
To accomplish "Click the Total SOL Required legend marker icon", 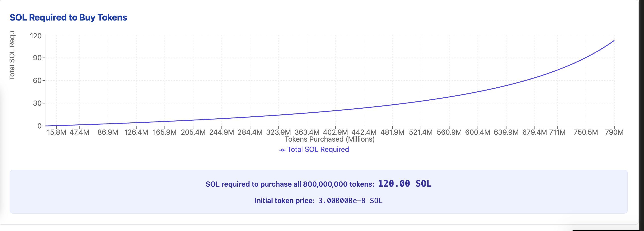I will tap(282, 150).
